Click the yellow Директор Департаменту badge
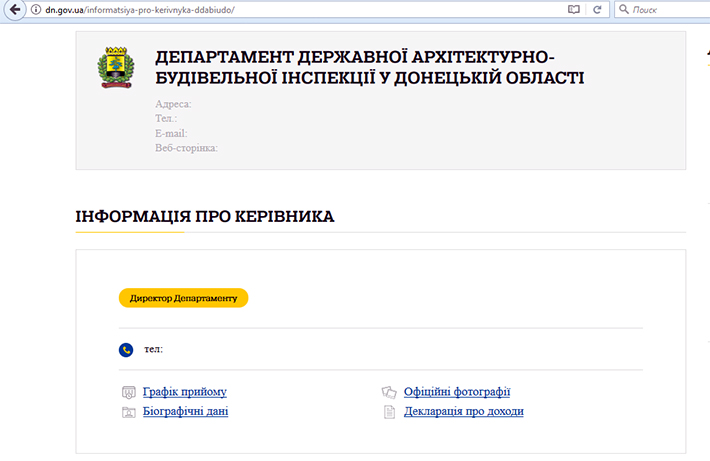This screenshot has height=461, width=710. point(183,298)
